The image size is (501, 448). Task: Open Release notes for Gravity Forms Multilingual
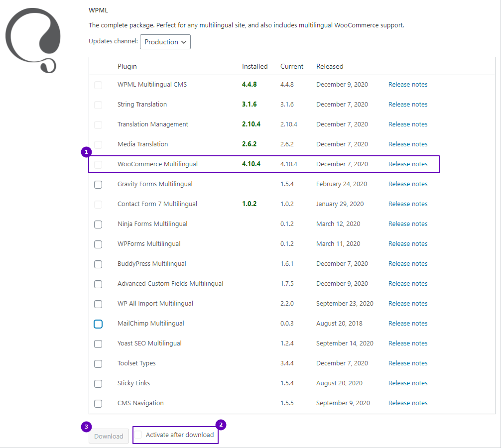(408, 184)
